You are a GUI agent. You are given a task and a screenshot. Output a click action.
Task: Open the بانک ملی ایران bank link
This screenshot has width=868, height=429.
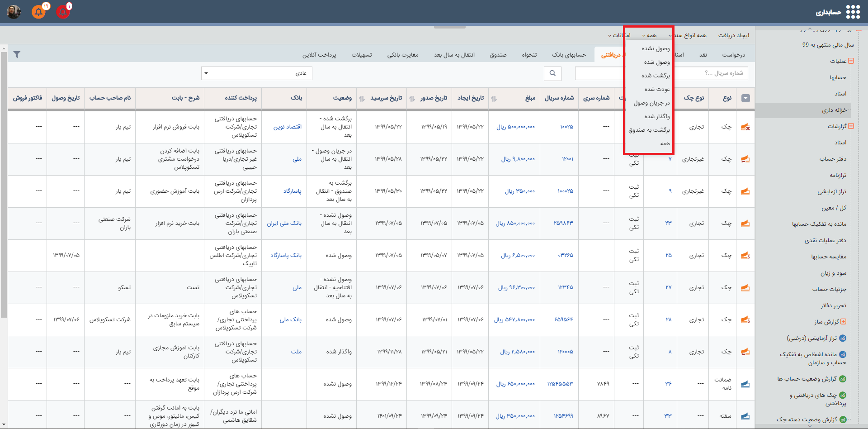[284, 224]
